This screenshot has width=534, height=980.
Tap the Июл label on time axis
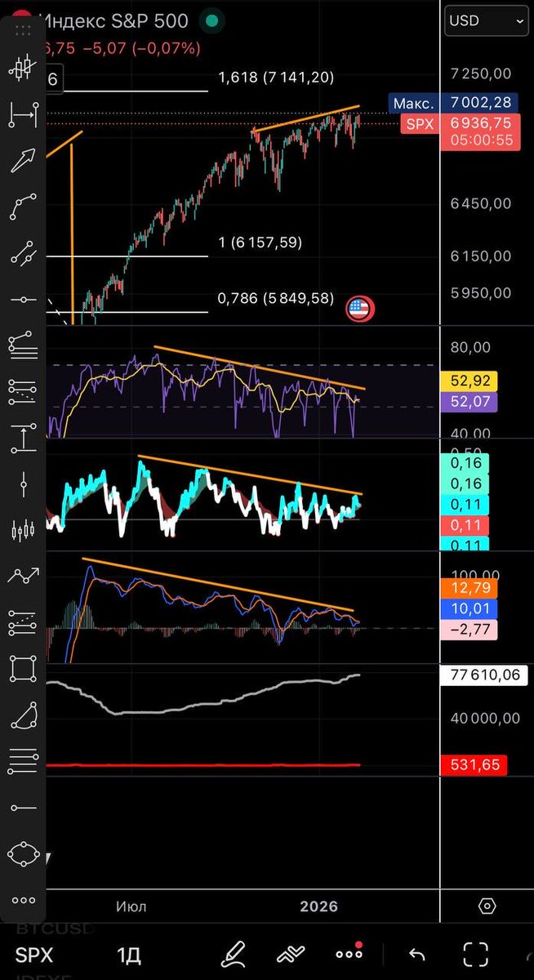[x=131, y=906]
